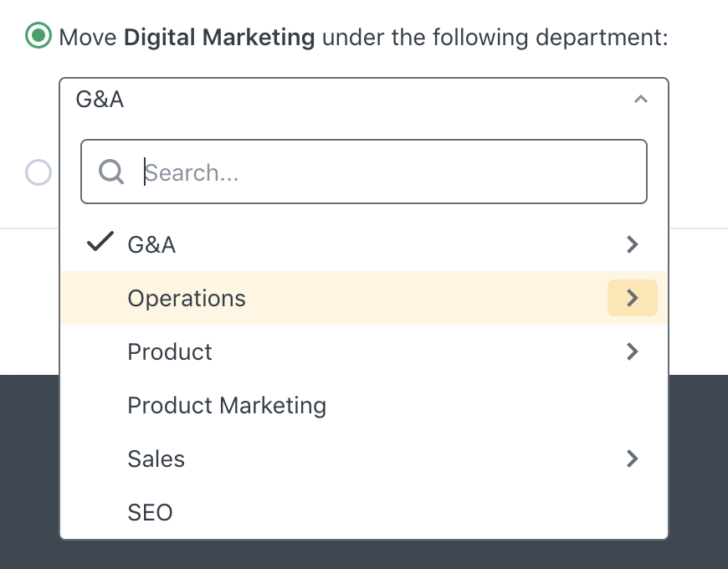This screenshot has width=728, height=569.
Task: Expand G&A sub-departments with its chevron
Action: coord(633,244)
